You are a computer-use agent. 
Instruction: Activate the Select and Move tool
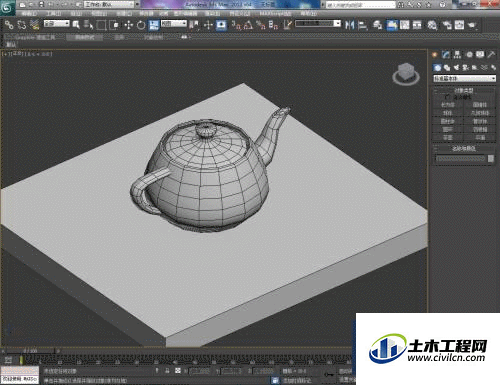tap(129, 25)
